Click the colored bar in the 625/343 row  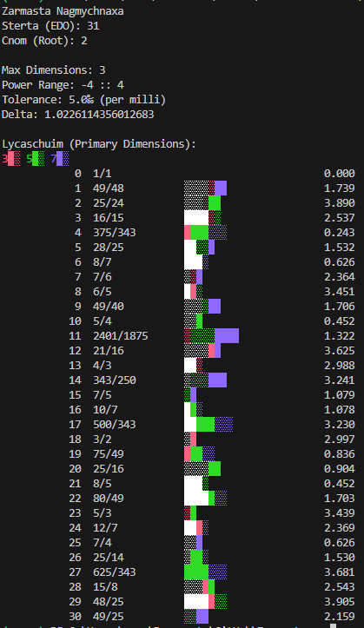click(205, 572)
